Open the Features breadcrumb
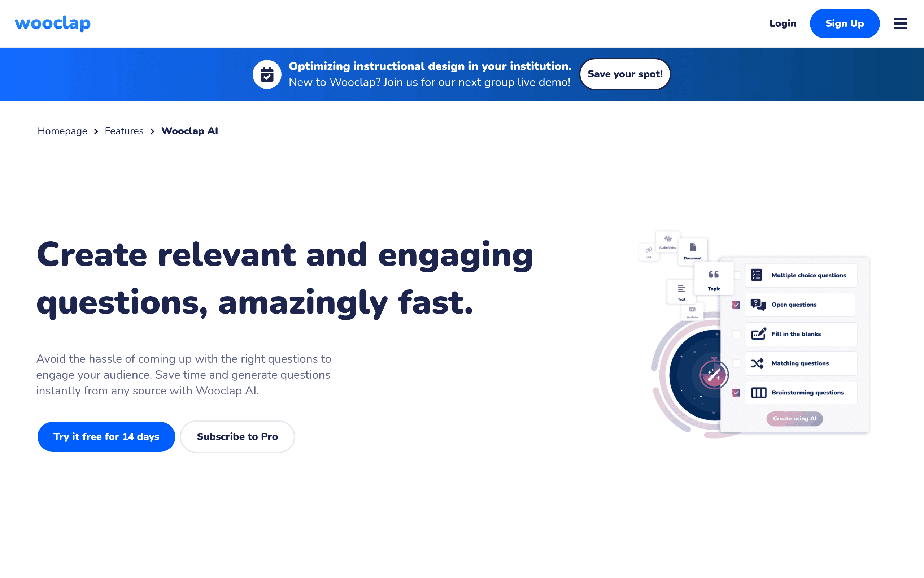Image resolution: width=924 pixels, height=578 pixels. coord(124,131)
